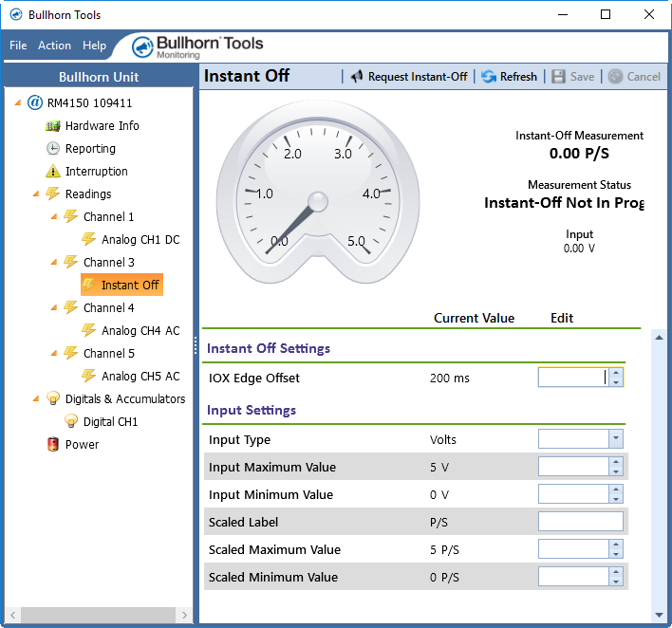The image size is (672, 628).
Task: Decrease IOX Edge Offset with down spinner
Action: [x=616, y=382]
